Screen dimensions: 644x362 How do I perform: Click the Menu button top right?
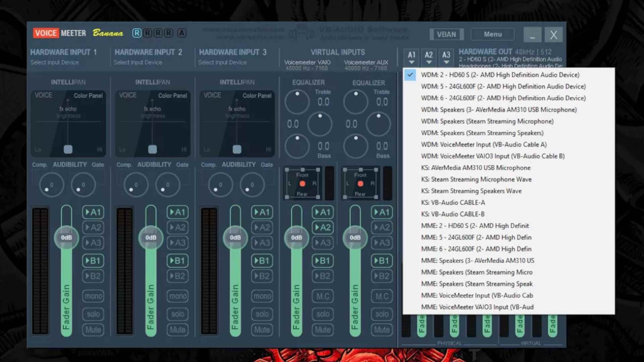[492, 34]
